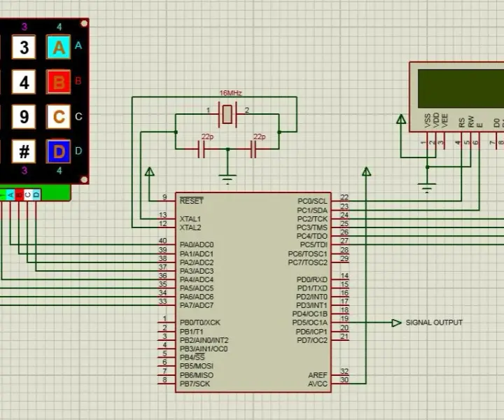Click crystal terminal number 2

(247, 110)
